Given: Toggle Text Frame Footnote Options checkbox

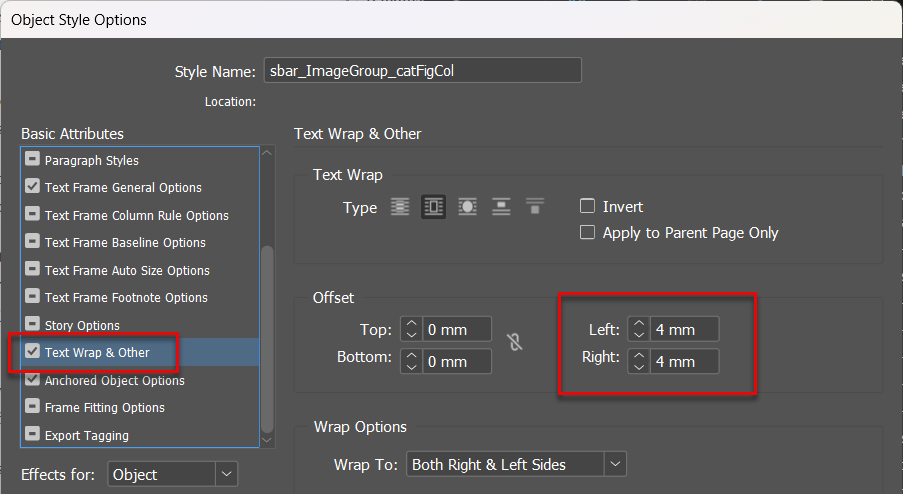Looking at the screenshot, I should [32, 296].
